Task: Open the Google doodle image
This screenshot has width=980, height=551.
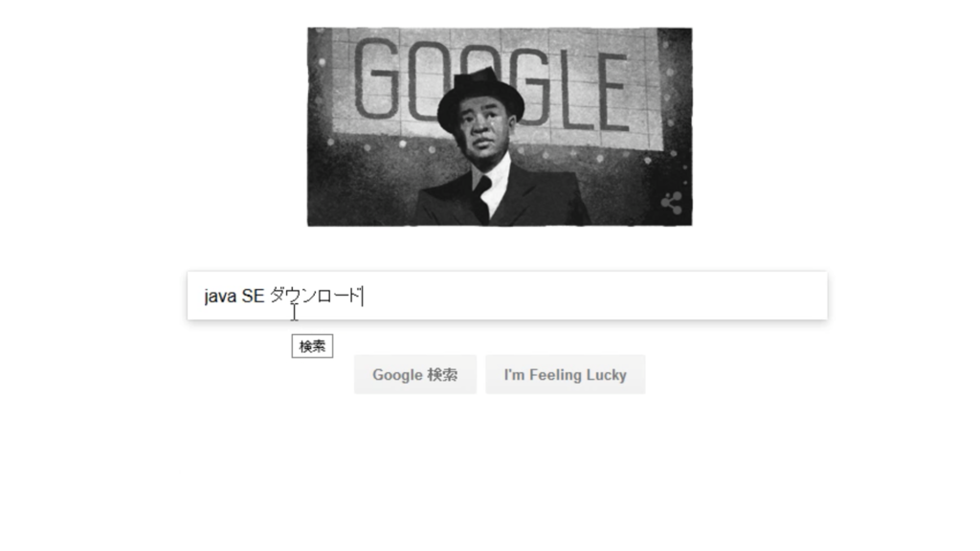Action: [x=500, y=126]
